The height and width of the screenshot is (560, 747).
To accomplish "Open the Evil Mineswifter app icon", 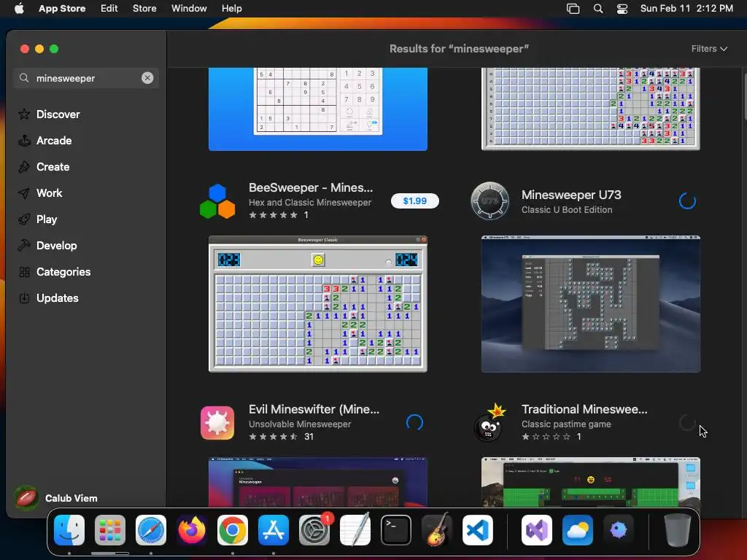I will pos(217,422).
